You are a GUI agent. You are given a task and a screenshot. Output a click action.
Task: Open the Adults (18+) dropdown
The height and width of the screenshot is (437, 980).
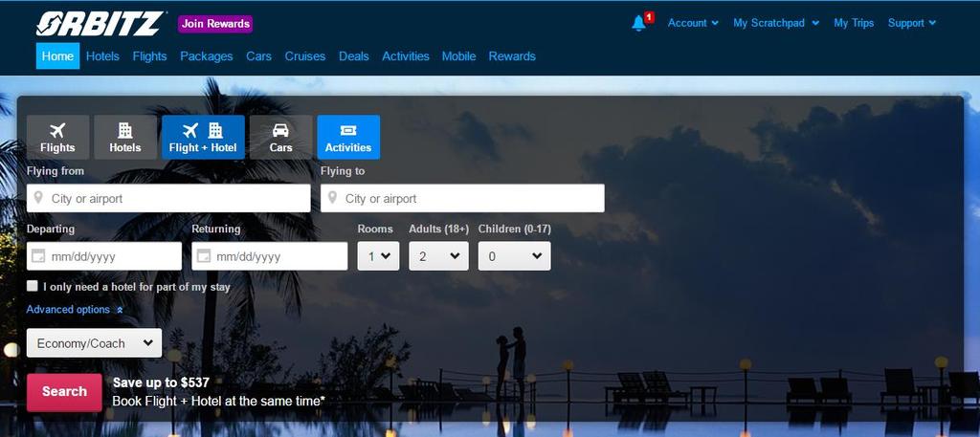pyautogui.click(x=438, y=256)
